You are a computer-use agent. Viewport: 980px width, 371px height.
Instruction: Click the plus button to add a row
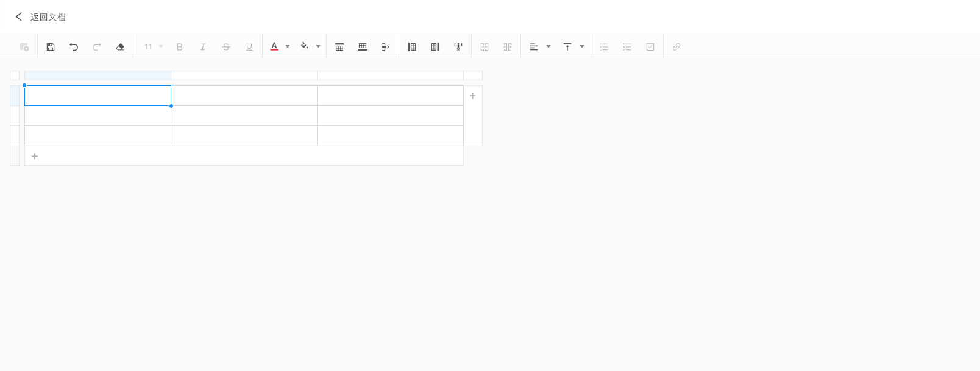pos(35,156)
